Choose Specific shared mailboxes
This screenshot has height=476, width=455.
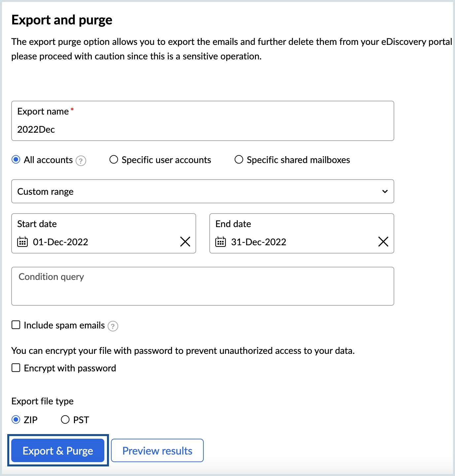click(x=239, y=159)
